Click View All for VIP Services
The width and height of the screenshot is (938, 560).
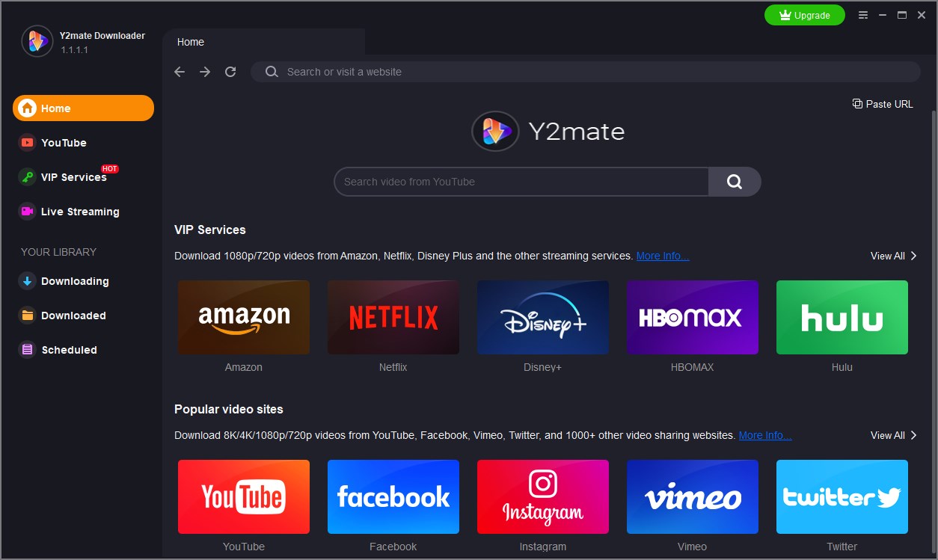(x=894, y=256)
